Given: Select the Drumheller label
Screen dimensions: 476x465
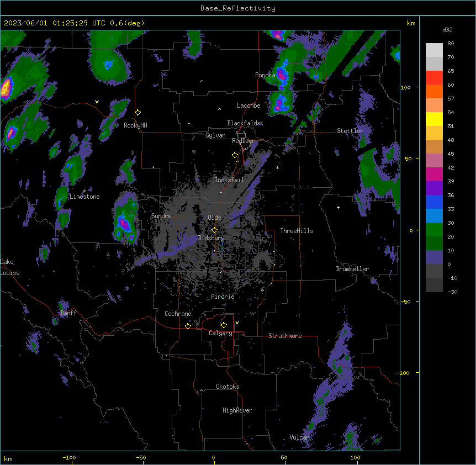Looking at the screenshot, I should coord(352,269).
